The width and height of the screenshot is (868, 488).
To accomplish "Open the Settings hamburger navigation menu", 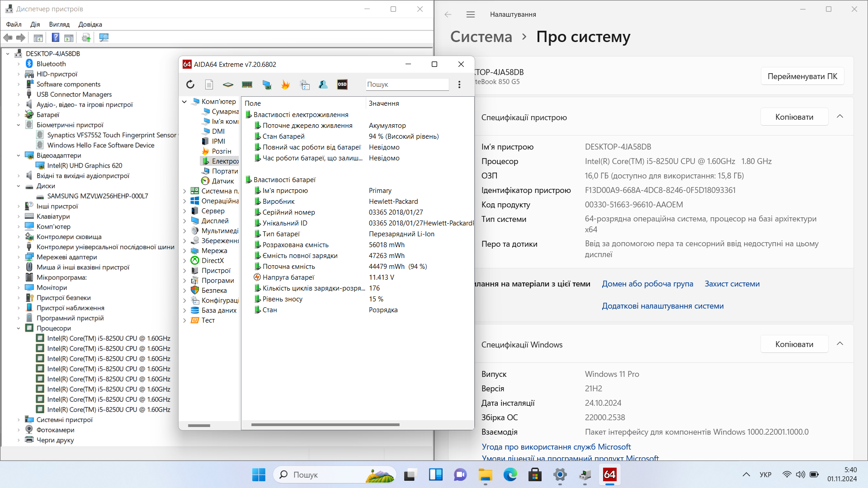I will pyautogui.click(x=471, y=14).
